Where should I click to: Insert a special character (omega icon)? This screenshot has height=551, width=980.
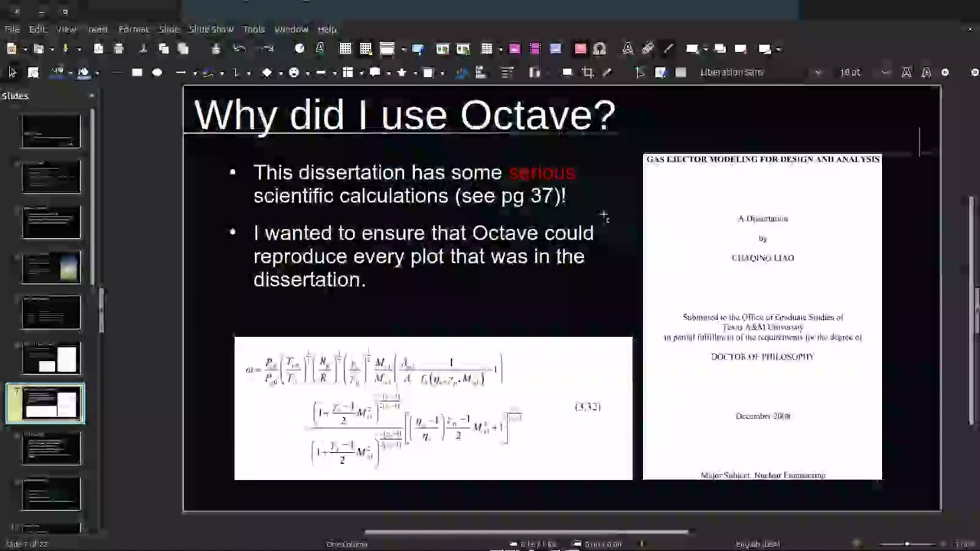point(599,49)
